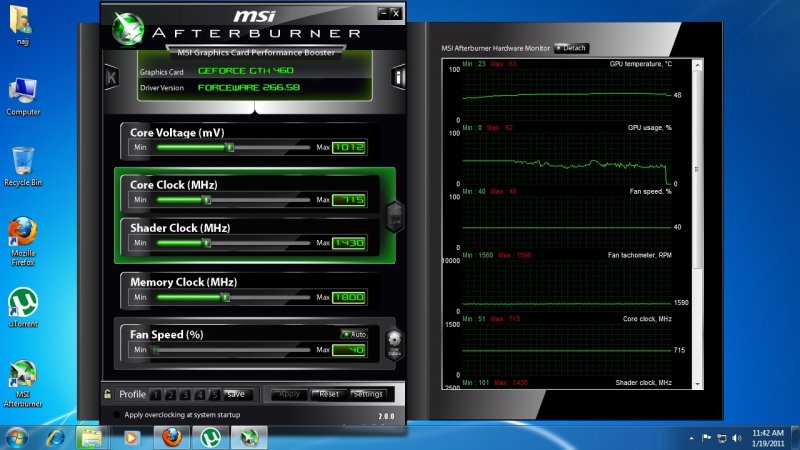800x450 pixels.
Task: Select the uTorrent desktop shortcut
Action: click(23, 307)
